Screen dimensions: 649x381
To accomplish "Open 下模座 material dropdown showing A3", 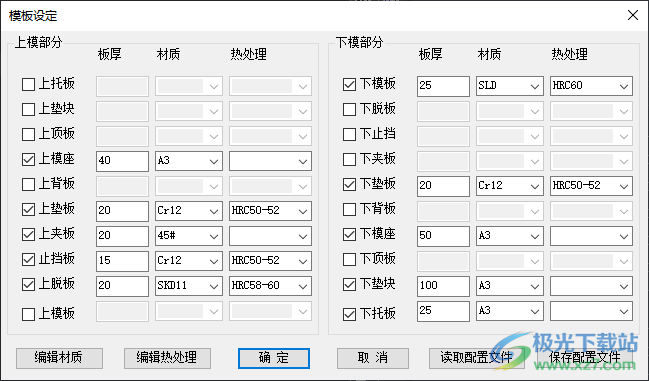I will 510,236.
